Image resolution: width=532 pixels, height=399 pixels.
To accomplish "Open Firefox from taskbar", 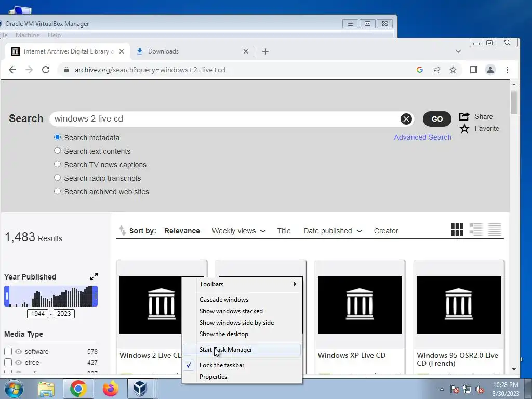I will coord(111,389).
